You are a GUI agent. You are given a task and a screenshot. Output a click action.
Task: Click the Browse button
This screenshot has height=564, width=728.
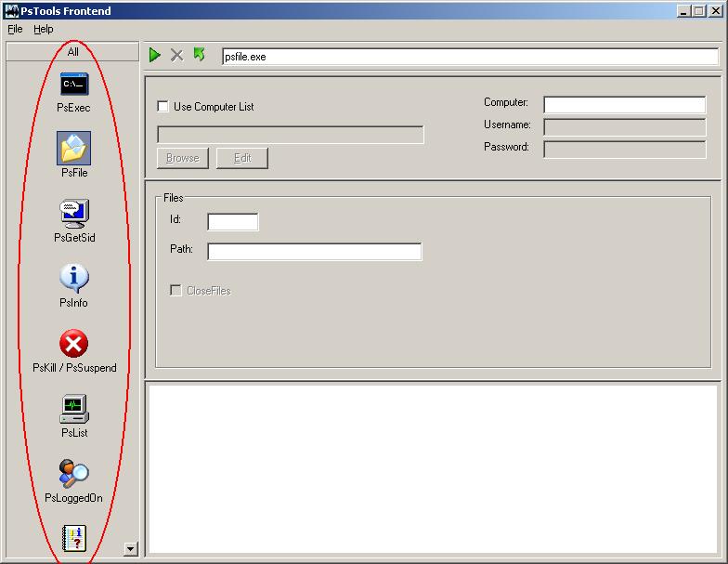182,158
